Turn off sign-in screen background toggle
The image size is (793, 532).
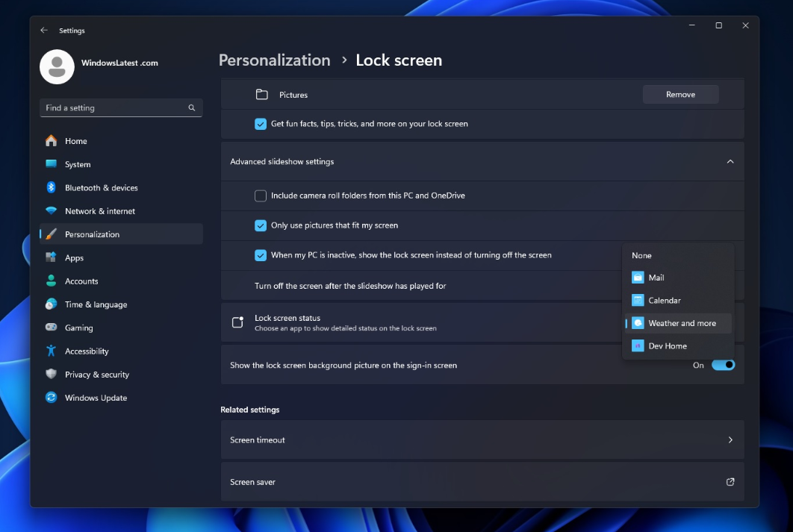point(724,365)
